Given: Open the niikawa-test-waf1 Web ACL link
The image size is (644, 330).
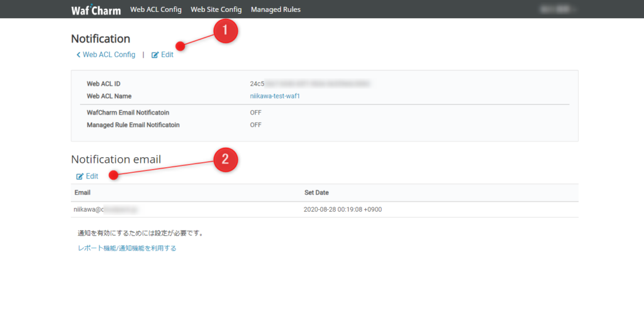Looking at the screenshot, I should (x=279, y=96).
